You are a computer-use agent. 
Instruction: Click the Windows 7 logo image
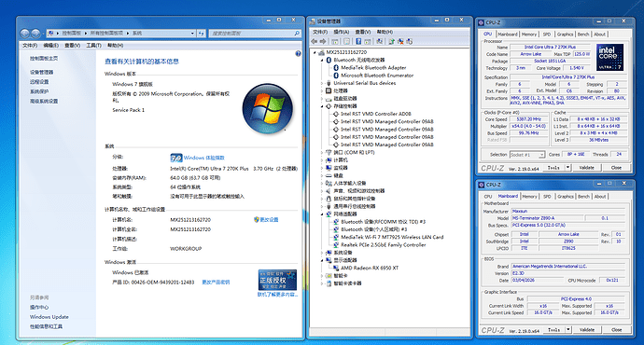268,109
